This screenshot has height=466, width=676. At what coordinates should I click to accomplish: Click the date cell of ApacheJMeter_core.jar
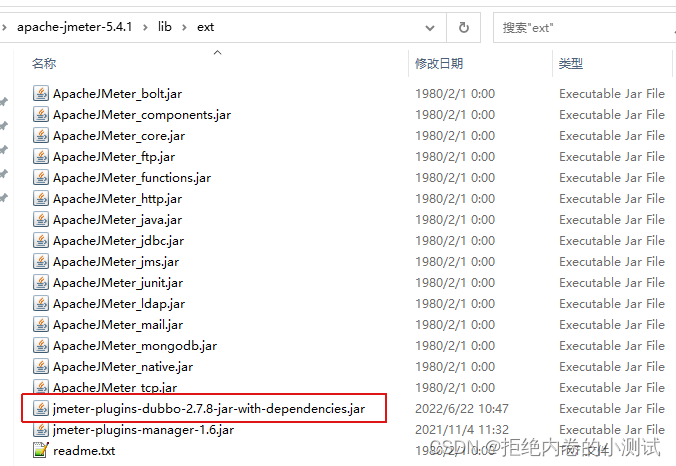(455, 136)
